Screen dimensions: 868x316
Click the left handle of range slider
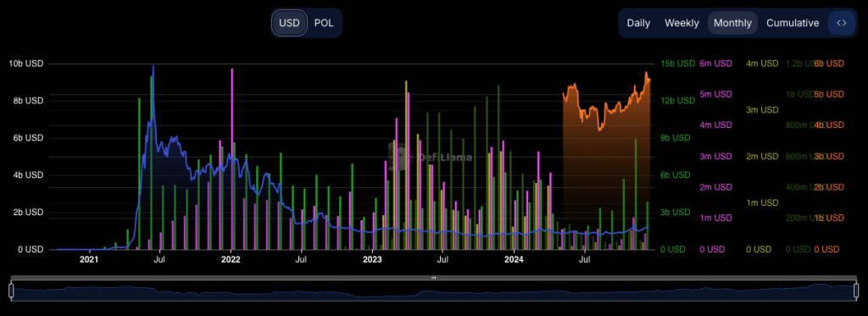11,290
